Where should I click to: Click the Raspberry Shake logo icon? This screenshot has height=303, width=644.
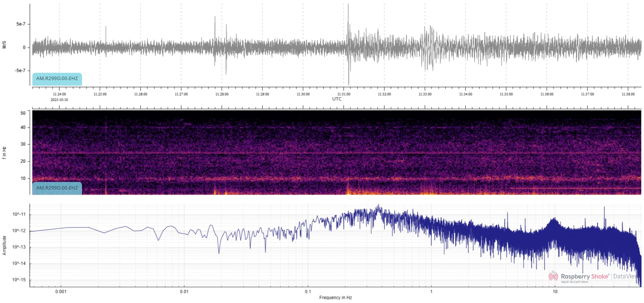pos(553,276)
